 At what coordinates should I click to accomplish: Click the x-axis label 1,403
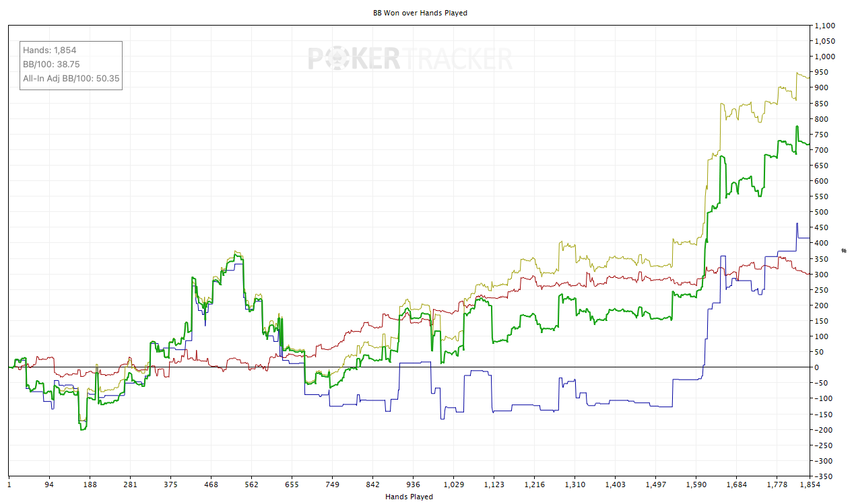point(615,484)
